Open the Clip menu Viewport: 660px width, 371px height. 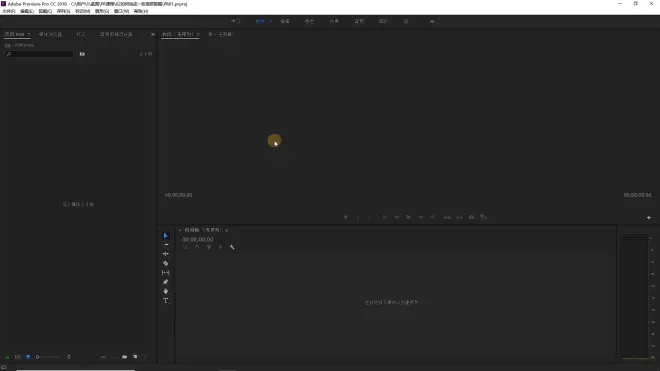[45, 11]
